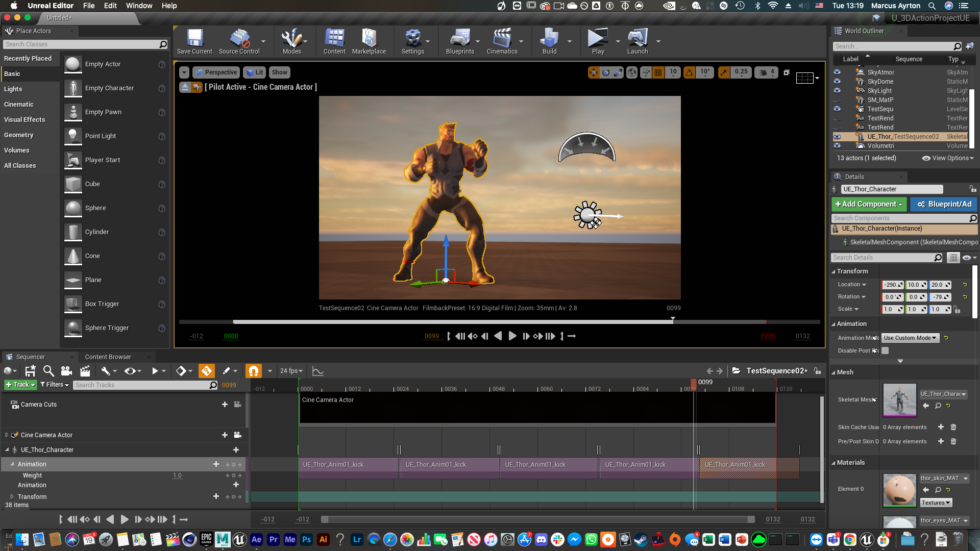
Task: Toggle visibility of UE_Thor_TestSequence02 actor
Action: click(837, 136)
